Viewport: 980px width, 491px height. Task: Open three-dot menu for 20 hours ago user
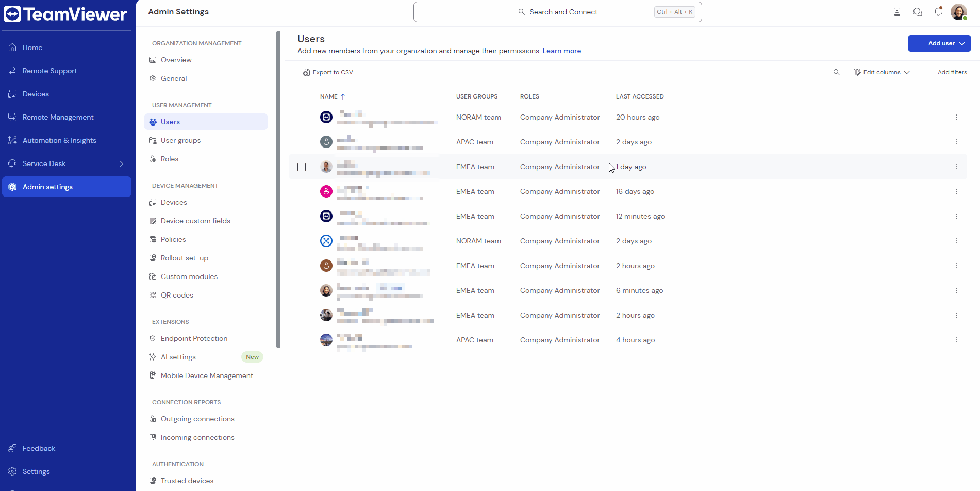point(956,118)
